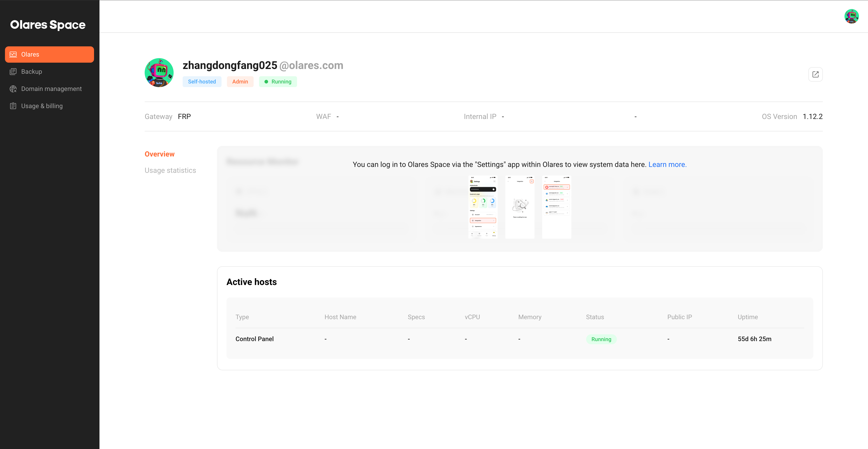Open the external link icon button
This screenshot has width=868, height=449.
click(x=815, y=74)
